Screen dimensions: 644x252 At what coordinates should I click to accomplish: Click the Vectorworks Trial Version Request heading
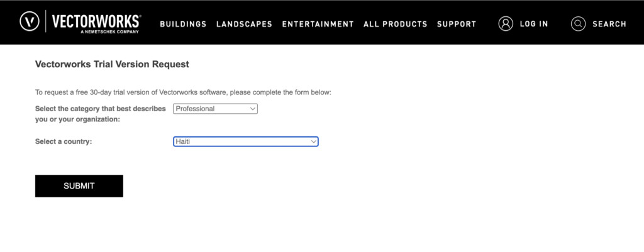pos(112,65)
